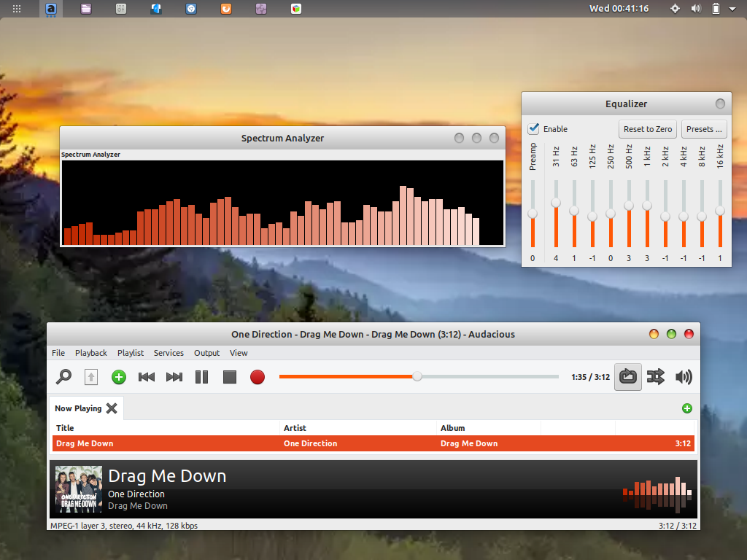Image resolution: width=747 pixels, height=560 pixels.
Task: Open the files app icon in the top panel
Action: (x=86, y=9)
